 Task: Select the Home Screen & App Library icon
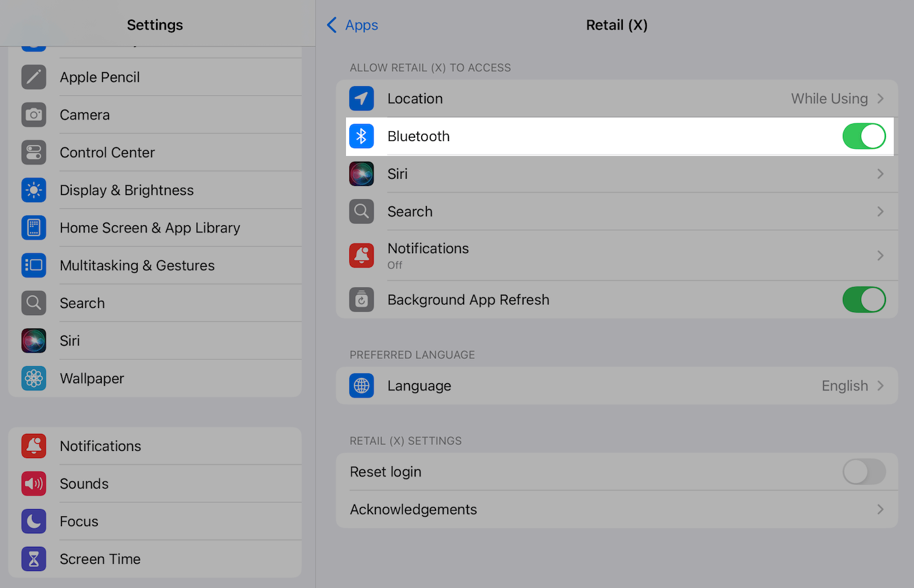[x=33, y=227]
